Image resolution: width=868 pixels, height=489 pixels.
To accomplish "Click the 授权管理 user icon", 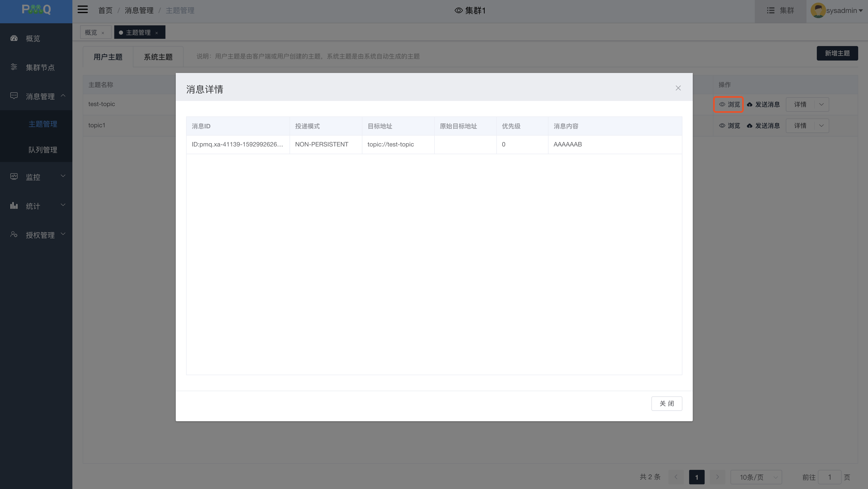I will coord(14,234).
